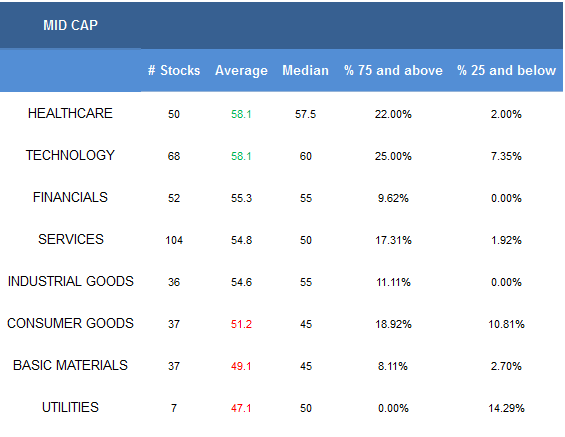Click the UTILITIES sector label
Screen dimensions: 565x437
pyautogui.click(x=70, y=407)
